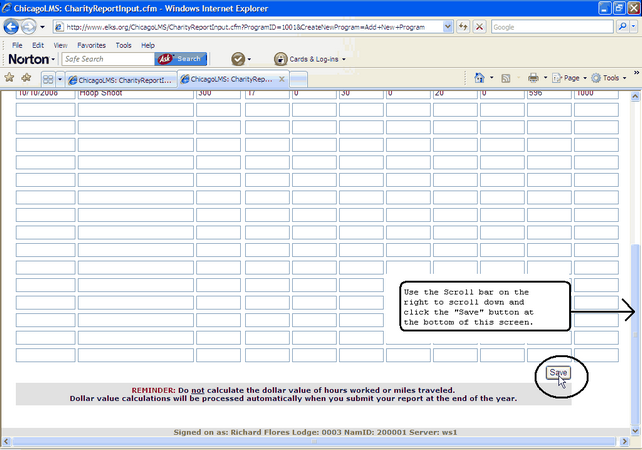Click the Ask Search button
The height and width of the screenshot is (450, 642).
tap(181, 59)
